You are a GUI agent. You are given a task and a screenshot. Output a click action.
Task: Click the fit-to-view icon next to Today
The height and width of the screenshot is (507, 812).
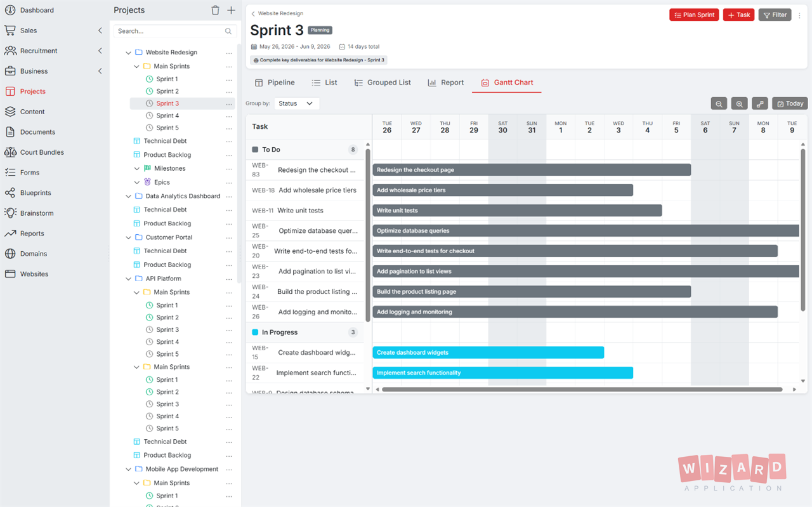pos(759,103)
